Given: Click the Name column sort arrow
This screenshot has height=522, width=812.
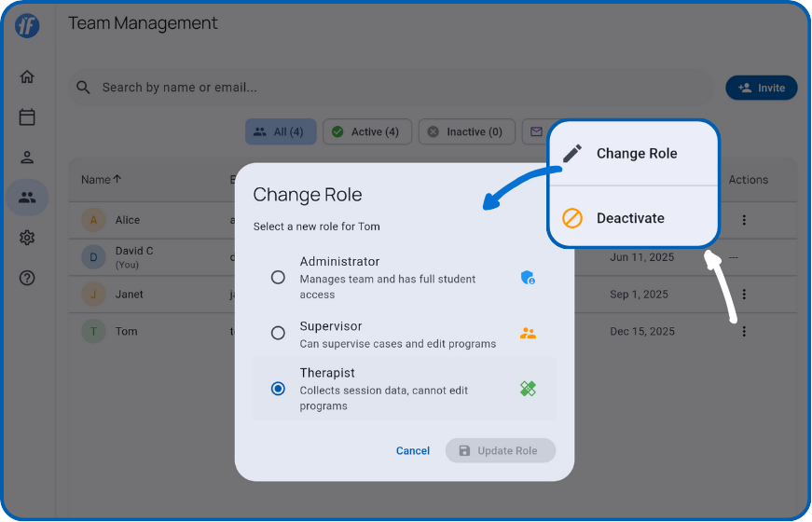Looking at the screenshot, I should tap(117, 179).
